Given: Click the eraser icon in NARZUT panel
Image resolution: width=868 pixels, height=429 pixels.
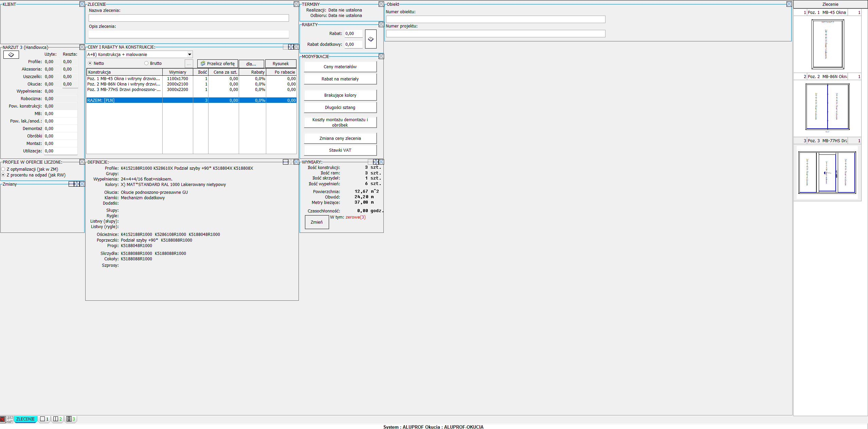Looking at the screenshot, I should pyautogui.click(x=11, y=55).
